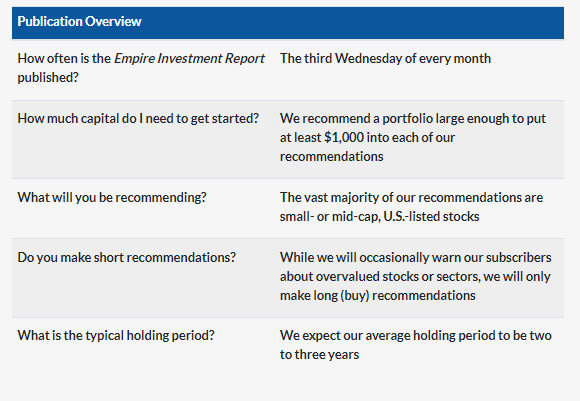Screen dimensions: 580x401
Task: Select the 'to three years' line
Action: point(319,355)
